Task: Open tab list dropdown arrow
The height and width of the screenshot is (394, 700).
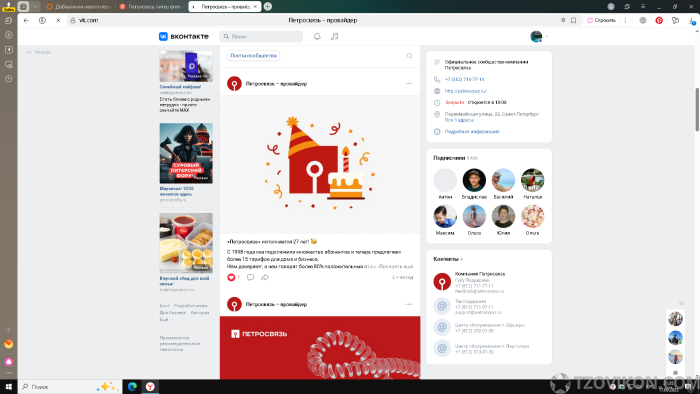Action: 35,7
